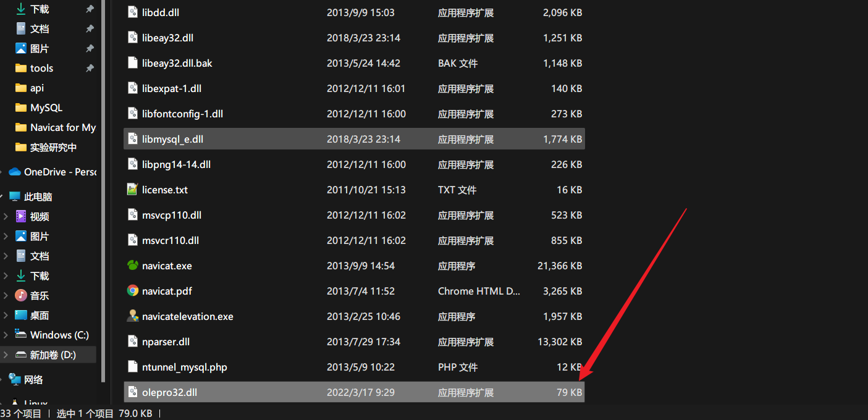Unpin the 图片 quick access pin
Viewport: 868px width, 420px height.
(x=90, y=48)
